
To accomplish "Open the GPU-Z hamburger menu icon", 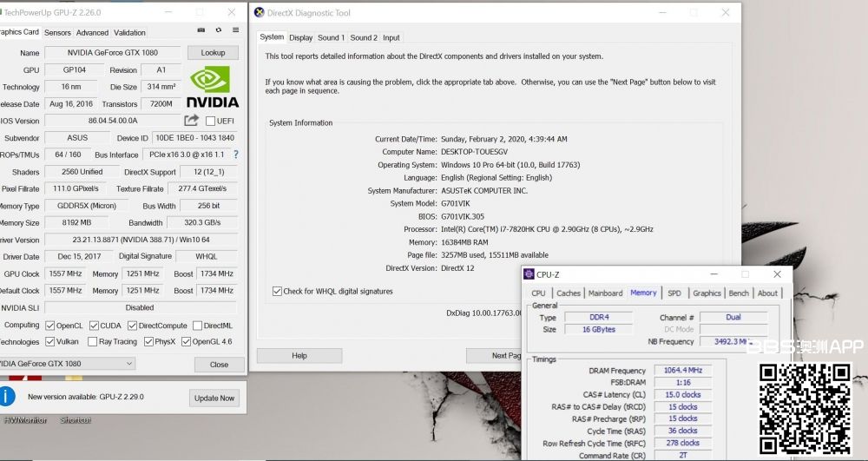I will click(236, 30).
